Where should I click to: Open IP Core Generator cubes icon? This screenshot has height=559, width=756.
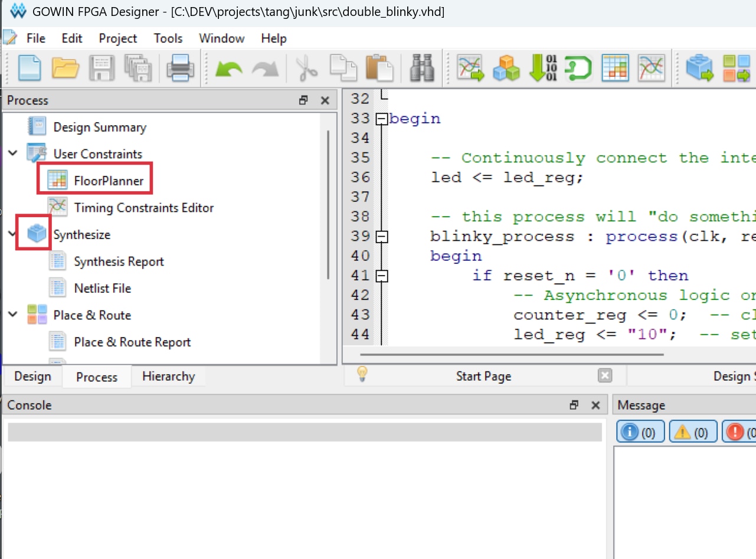click(x=506, y=67)
